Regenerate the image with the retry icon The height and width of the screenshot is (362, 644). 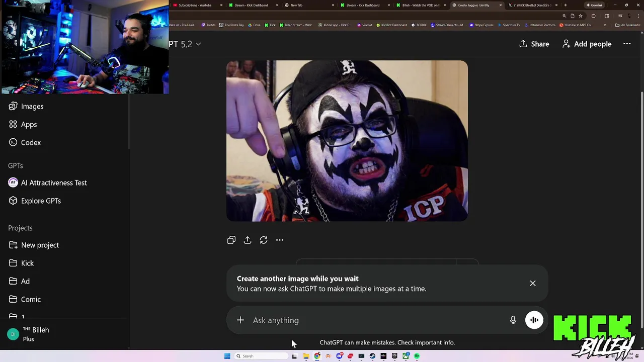pyautogui.click(x=264, y=240)
